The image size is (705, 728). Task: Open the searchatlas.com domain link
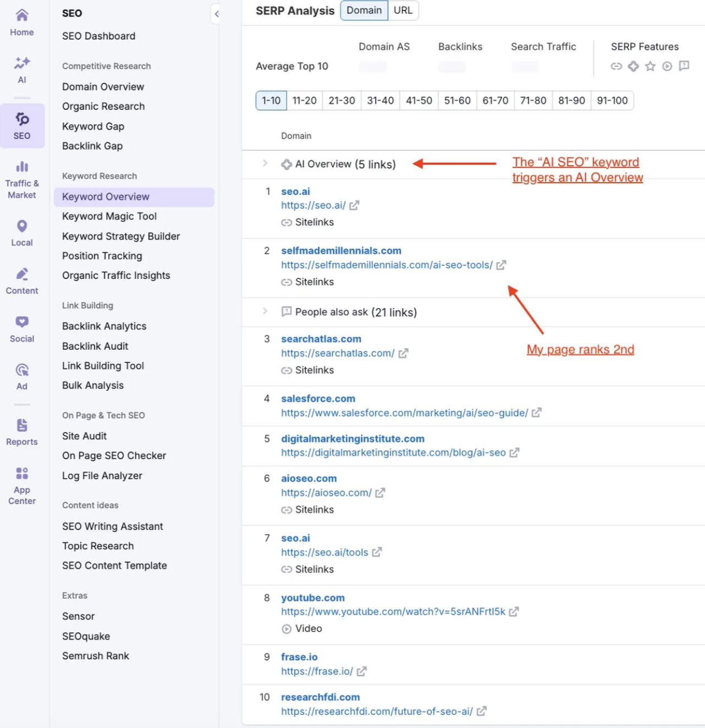[x=321, y=339]
